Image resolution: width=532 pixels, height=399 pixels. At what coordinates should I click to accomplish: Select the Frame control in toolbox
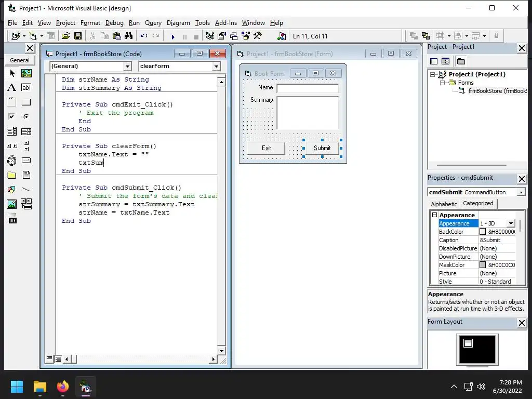(x=12, y=102)
